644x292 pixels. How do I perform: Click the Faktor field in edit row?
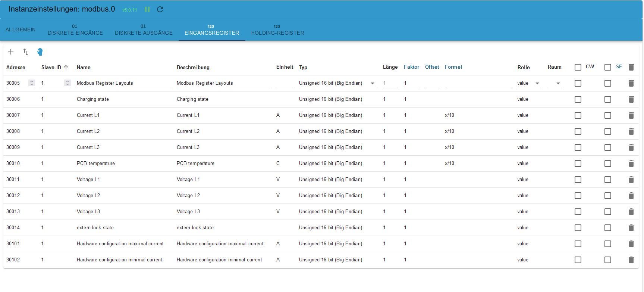click(411, 83)
